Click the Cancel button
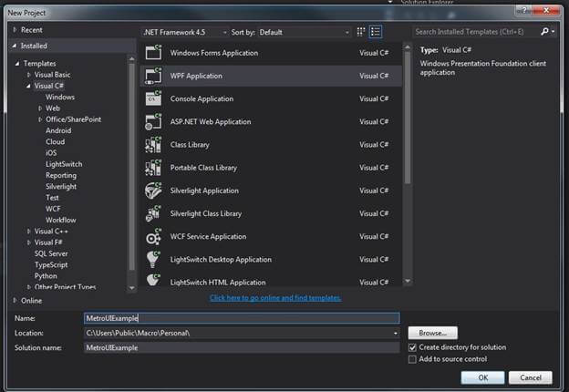Viewport: 569px width, 392px height. pyautogui.click(x=531, y=377)
